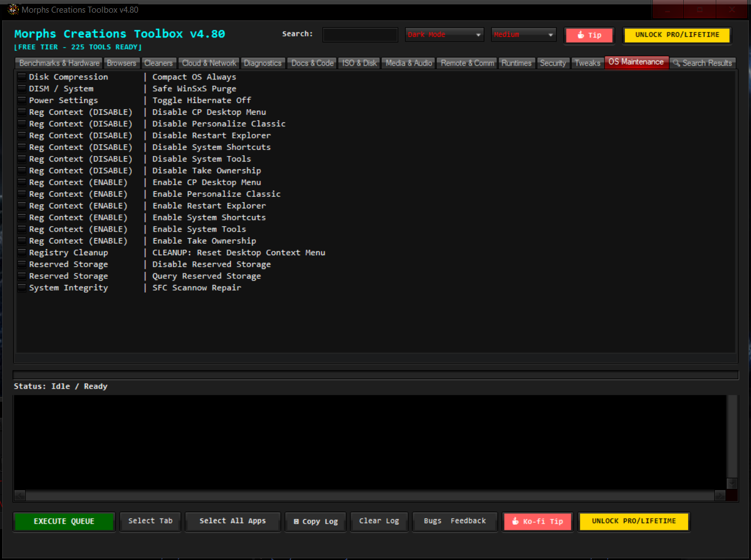Tick the Enable CP Desktop Menu checkbox
751x560 pixels.
22,182
